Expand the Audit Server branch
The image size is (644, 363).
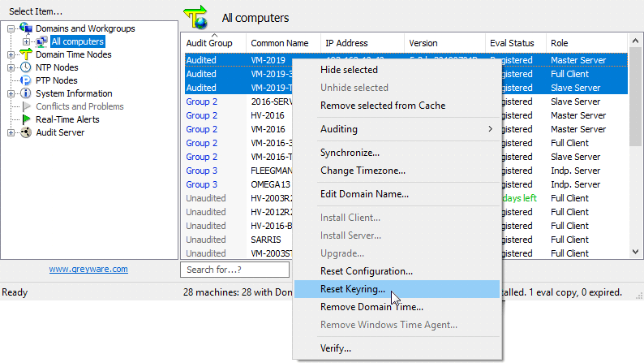point(11,133)
